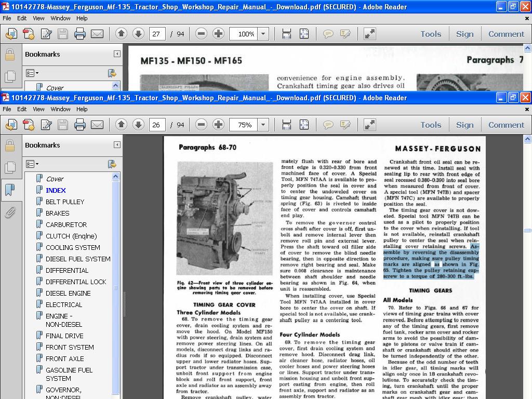Zoom out using the minus button in back window
Viewport: 532px width, 399px height.
pyautogui.click(x=201, y=34)
